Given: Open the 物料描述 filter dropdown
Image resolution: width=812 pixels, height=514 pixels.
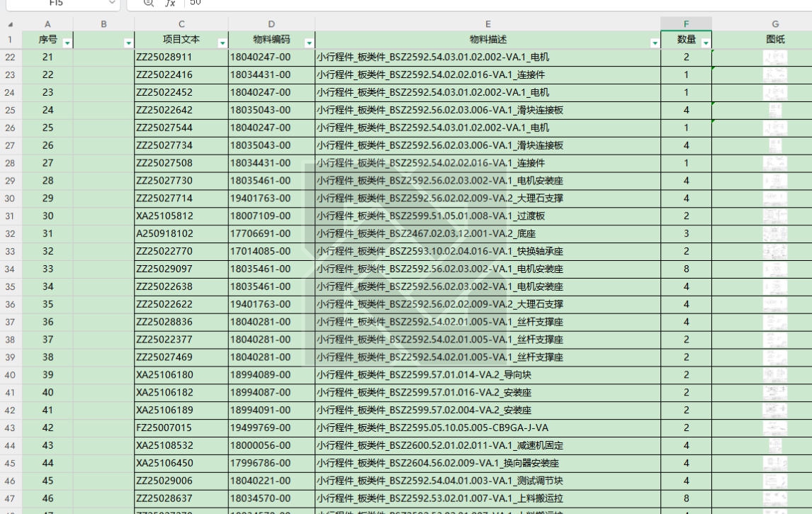Looking at the screenshot, I should pos(655,44).
